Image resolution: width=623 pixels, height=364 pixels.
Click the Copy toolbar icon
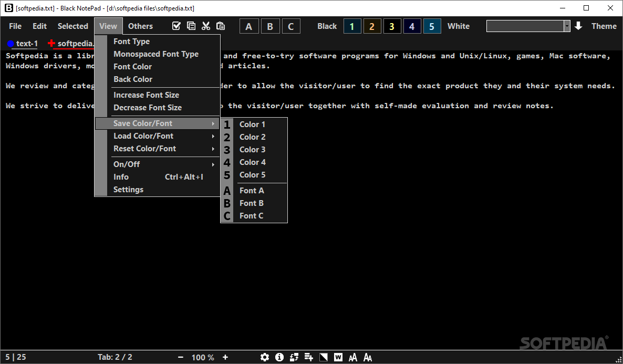click(x=191, y=26)
